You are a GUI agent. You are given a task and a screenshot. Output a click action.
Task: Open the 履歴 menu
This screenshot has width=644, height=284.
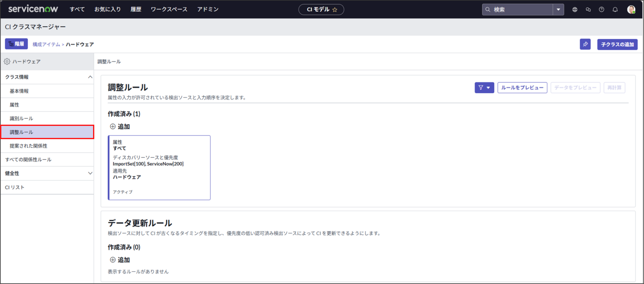(136, 9)
